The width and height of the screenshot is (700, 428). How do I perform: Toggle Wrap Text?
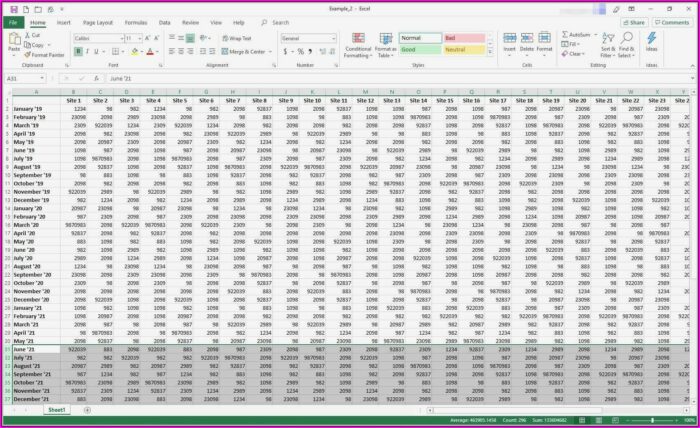coord(237,38)
